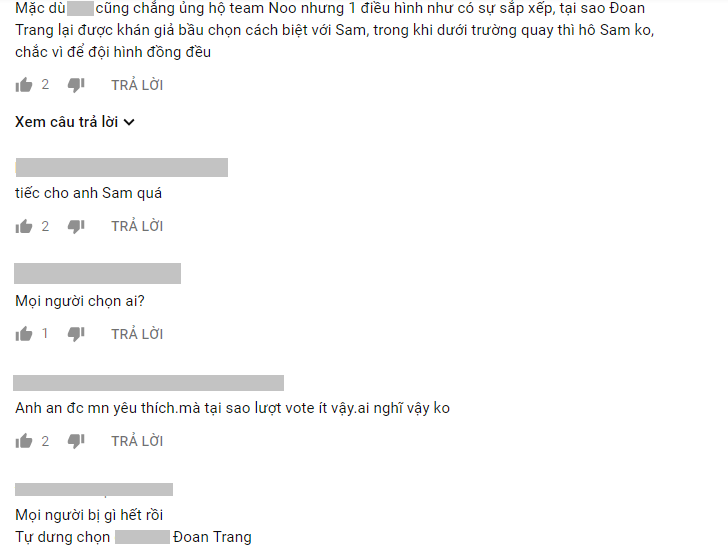This screenshot has width=728, height=552.
Task: Click the comment text 'Tự dưng chọn ... Đoan Trang'
Action: [133, 537]
